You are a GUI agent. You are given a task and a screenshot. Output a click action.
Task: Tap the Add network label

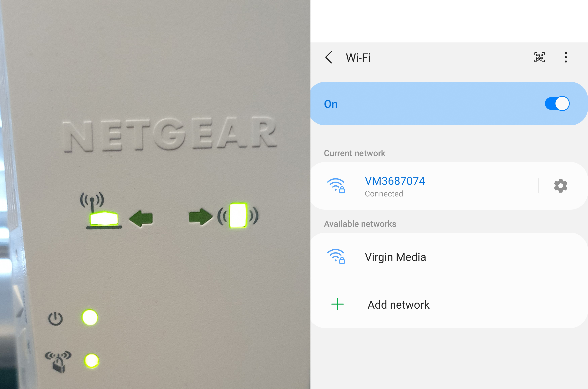[398, 305]
